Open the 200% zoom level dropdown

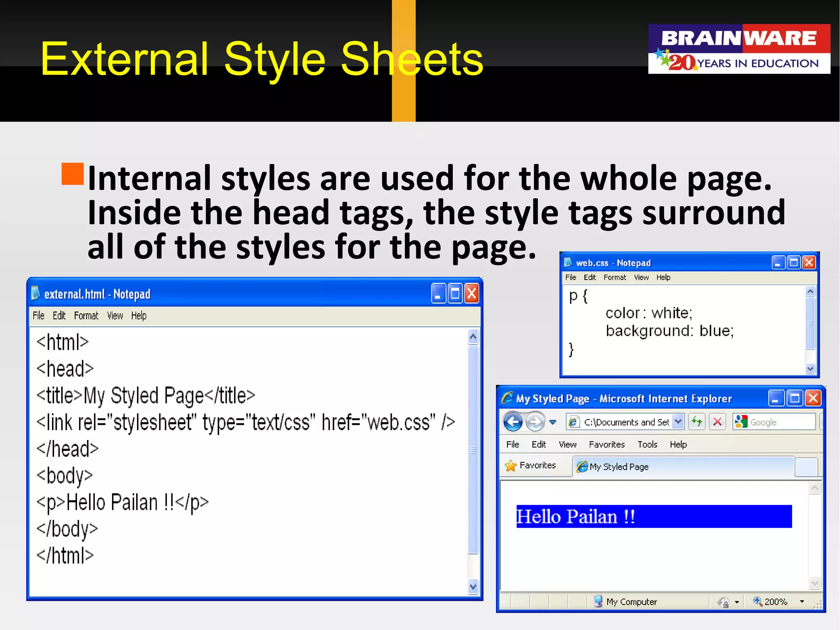click(802, 602)
